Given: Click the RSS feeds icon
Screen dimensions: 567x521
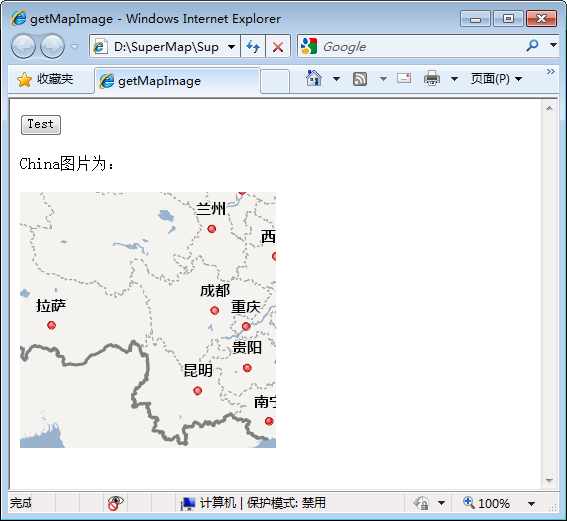Looking at the screenshot, I should pyautogui.click(x=360, y=79).
